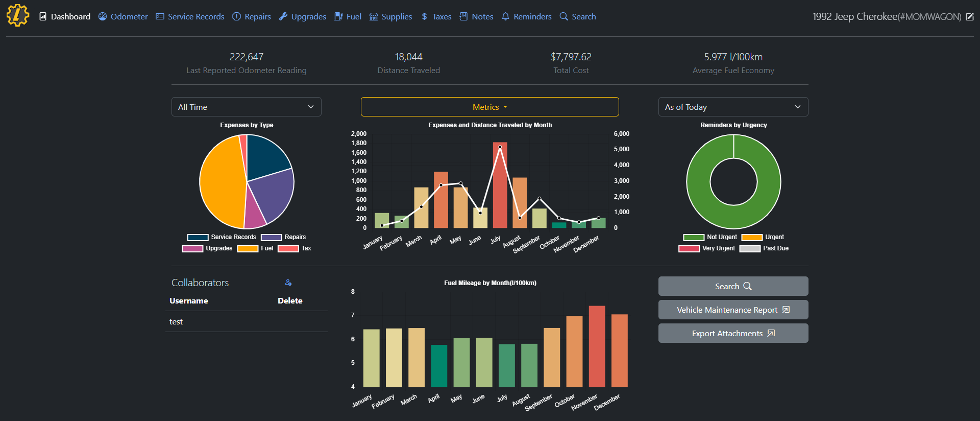The image size is (980, 421).
Task: Click the Odometer gauge icon
Action: point(103,16)
